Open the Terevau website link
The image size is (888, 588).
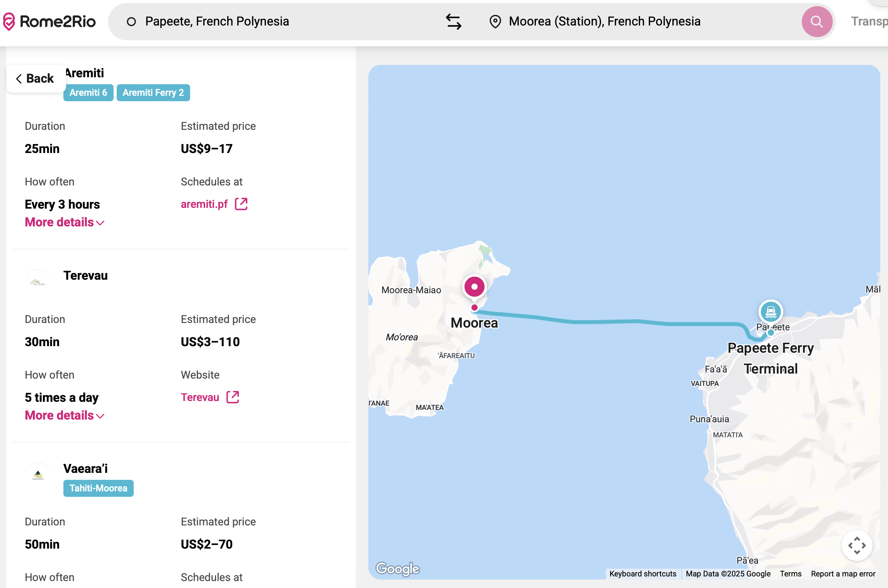point(200,397)
